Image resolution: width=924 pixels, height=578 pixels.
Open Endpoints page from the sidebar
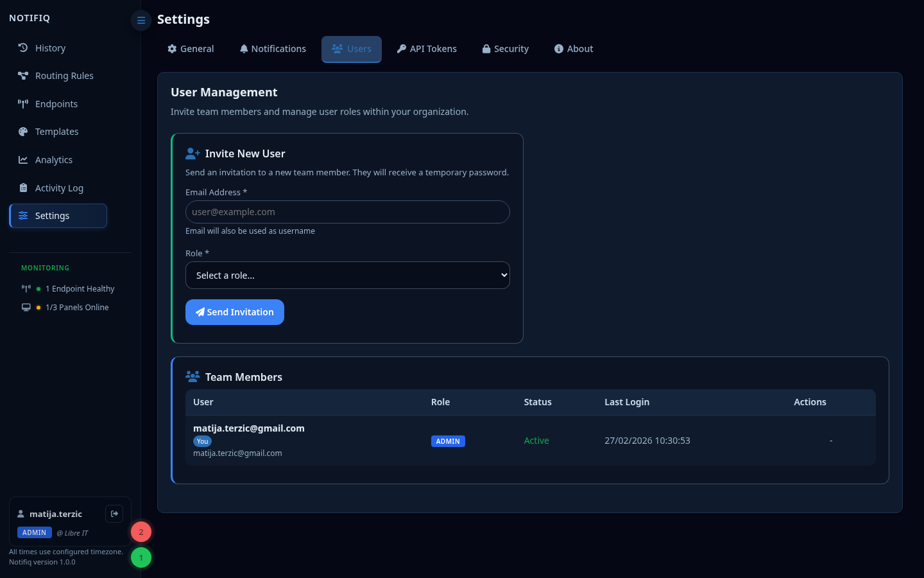pyautogui.click(x=58, y=104)
